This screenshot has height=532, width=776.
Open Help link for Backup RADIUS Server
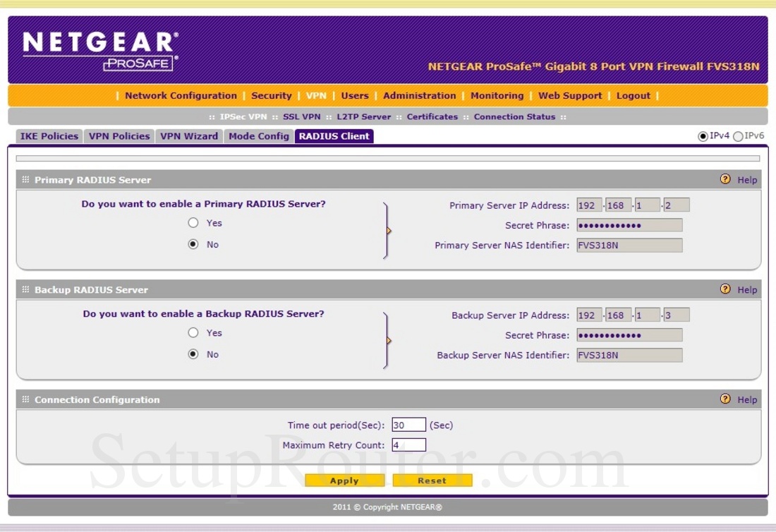coord(747,290)
